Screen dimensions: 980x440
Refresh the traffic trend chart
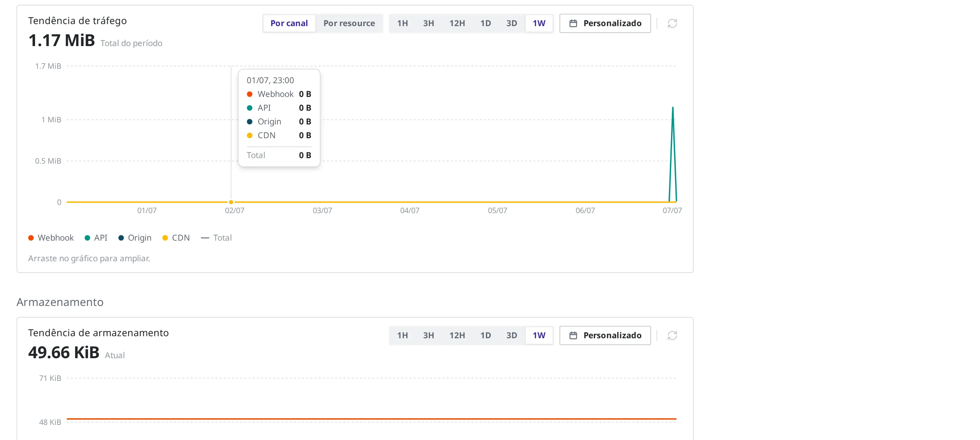click(672, 24)
